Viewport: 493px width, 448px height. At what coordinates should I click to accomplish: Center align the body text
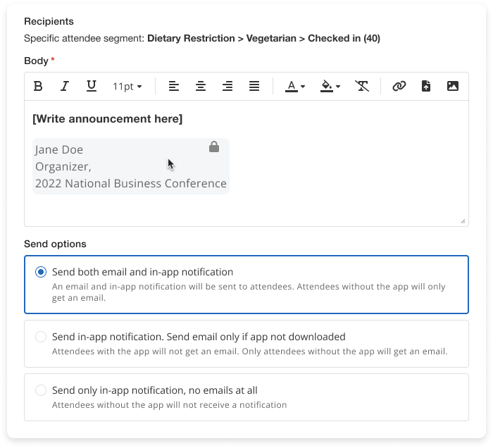(201, 86)
